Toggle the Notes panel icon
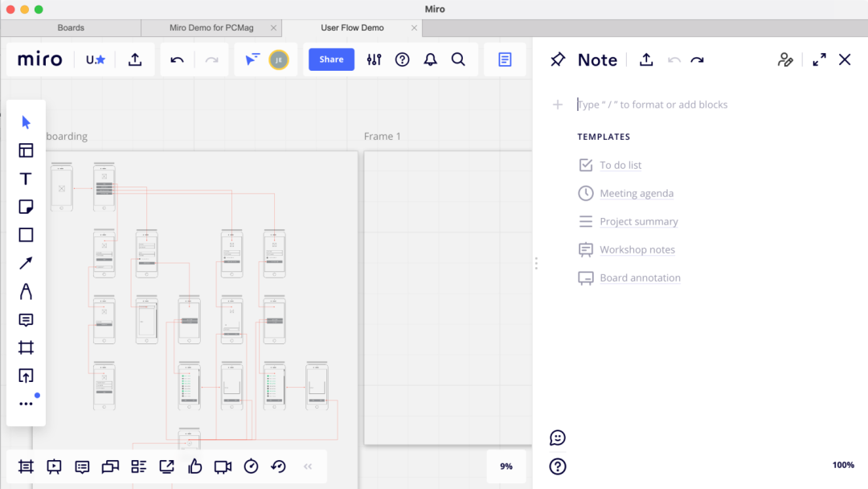 (x=505, y=60)
